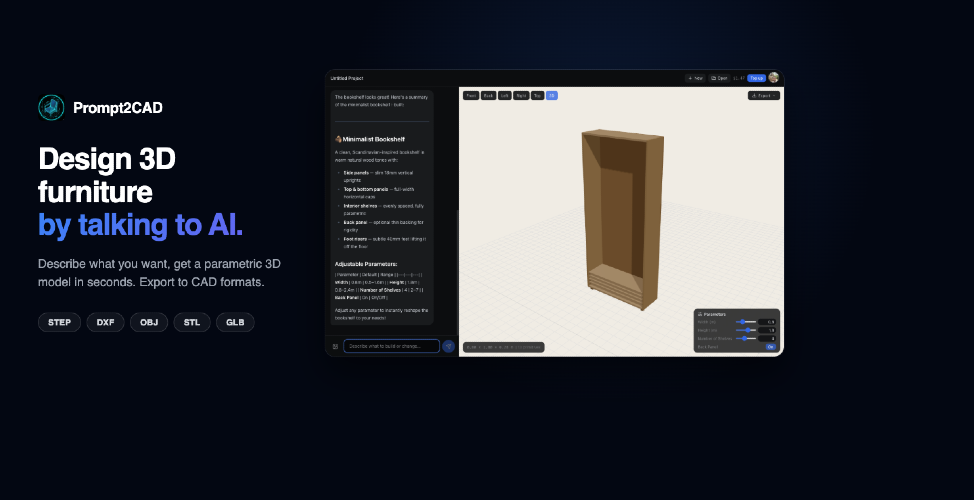974x500 pixels.
Task: Adjust the Height slider
Action: (x=745, y=330)
